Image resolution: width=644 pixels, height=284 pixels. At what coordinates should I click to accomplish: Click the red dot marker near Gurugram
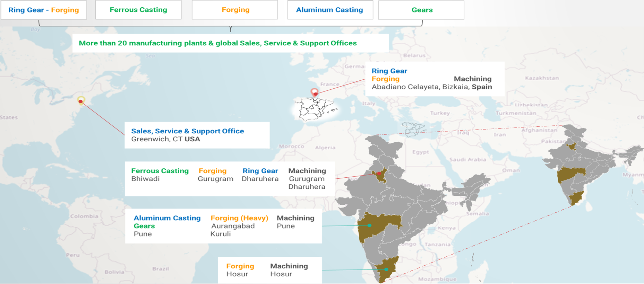(x=379, y=174)
